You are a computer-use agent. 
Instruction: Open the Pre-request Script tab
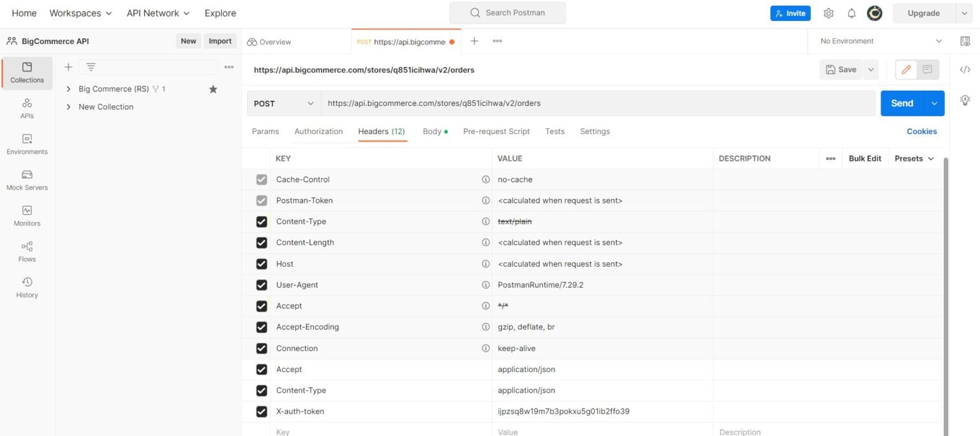pyautogui.click(x=496, y=132)
